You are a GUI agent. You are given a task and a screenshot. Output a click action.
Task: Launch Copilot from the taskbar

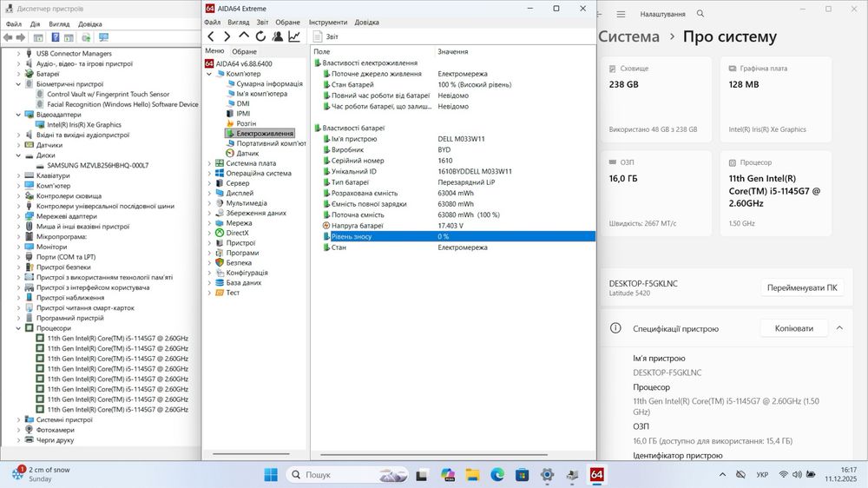point(448,475)
